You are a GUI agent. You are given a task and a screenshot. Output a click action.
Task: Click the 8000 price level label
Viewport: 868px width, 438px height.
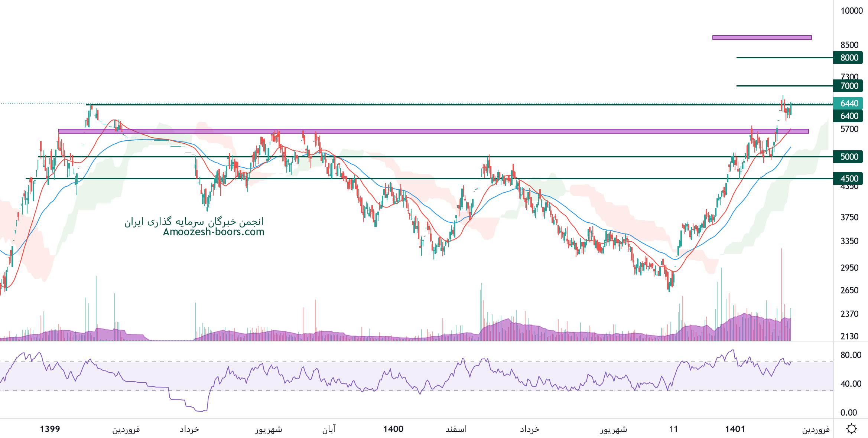(x=849, y=58)
